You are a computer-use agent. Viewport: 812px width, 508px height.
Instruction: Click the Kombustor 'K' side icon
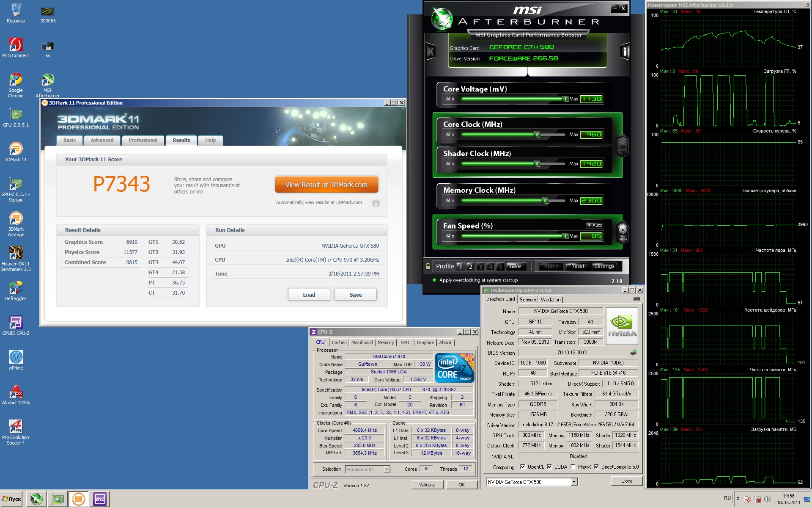[x=431, y=52]
